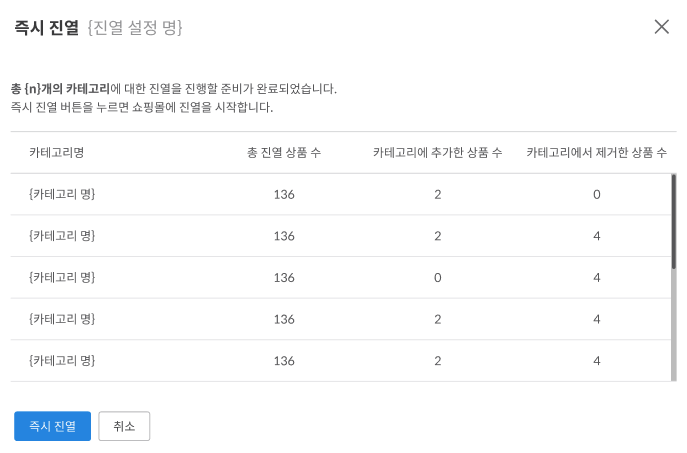Click the {진열 설정 명} title placeholder
Viewport: 687px width, 453px height.
pyautogui.click(x=135, y=28)
